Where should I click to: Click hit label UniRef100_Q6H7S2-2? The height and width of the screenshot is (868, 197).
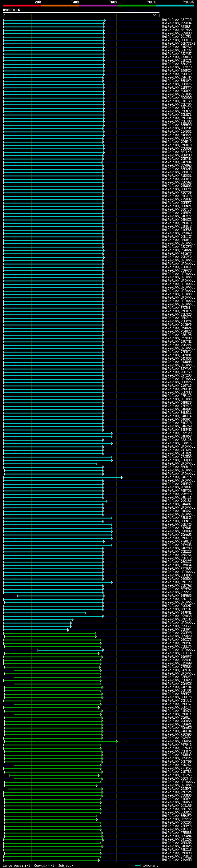179,43
